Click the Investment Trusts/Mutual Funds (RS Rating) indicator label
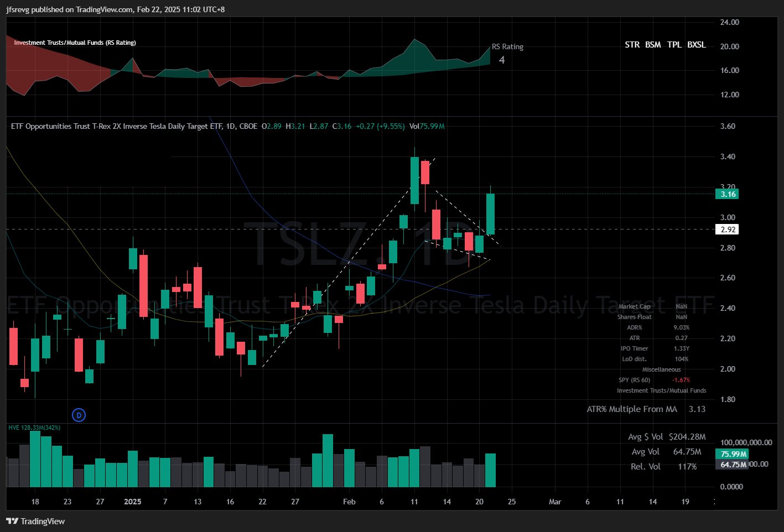Image resolution: width=784 pixels, height=532 pixels. (75, 43)
